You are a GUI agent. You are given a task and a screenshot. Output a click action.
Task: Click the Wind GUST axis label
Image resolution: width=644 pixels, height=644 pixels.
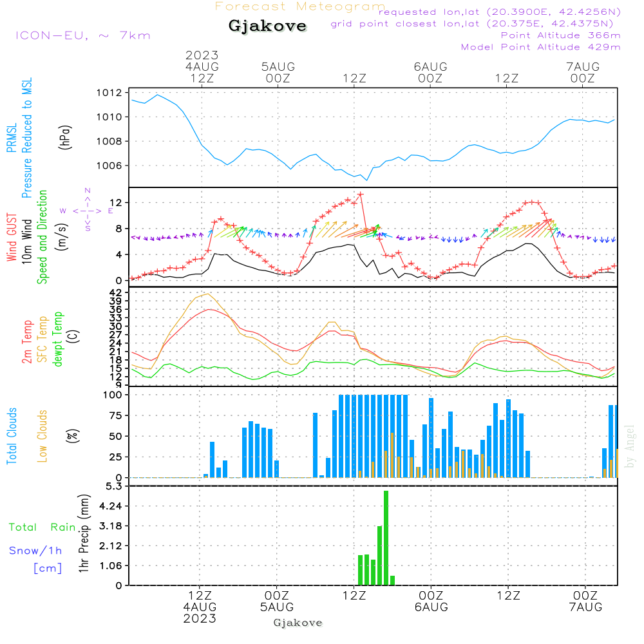click(x=12, y=239)
